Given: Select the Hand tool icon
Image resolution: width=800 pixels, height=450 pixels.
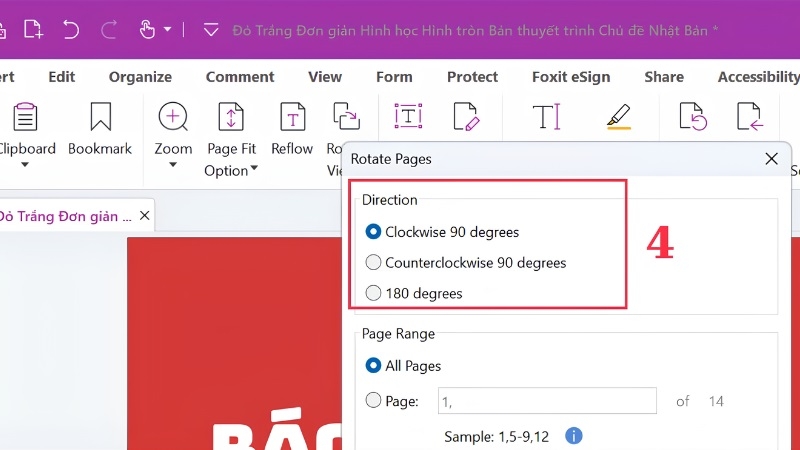Looking at the screenshot, I should [x=147, y=30].
